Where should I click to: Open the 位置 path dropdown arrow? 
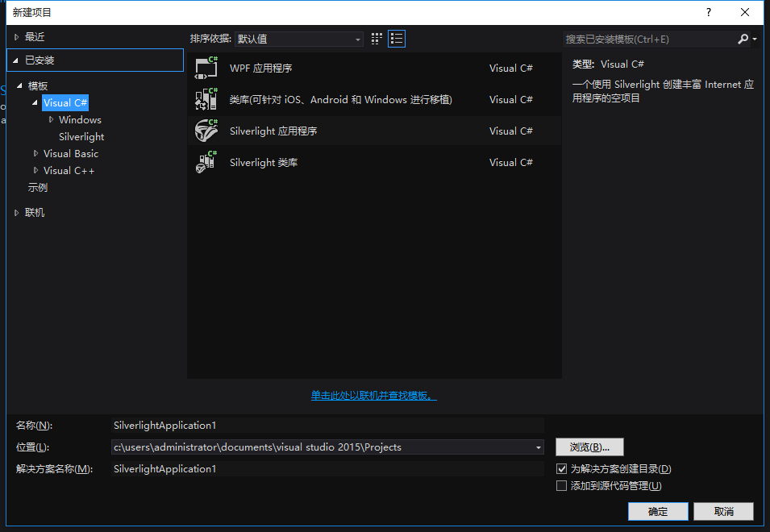coord(539,447)
